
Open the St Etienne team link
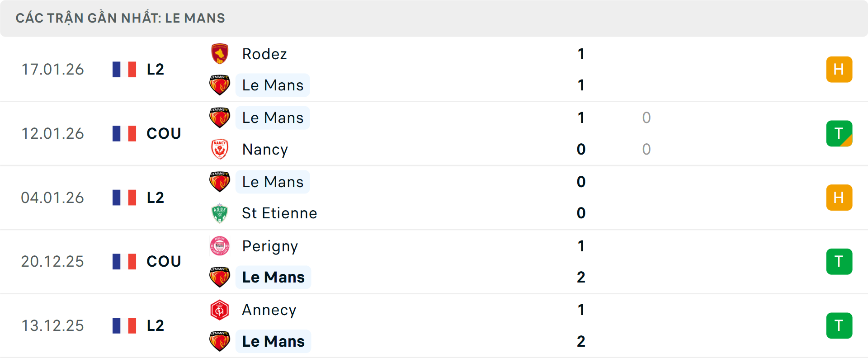tap(279, 213)
